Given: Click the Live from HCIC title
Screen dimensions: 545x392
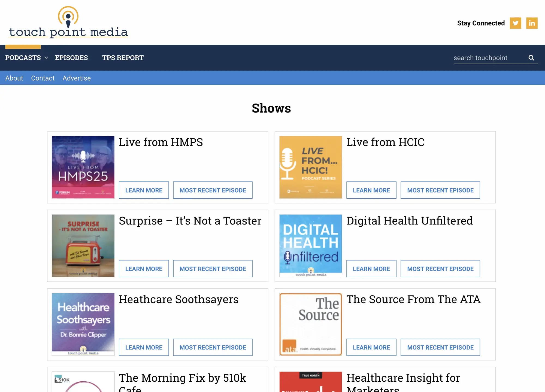Looking at the screenshot, I should pos(385,142).
